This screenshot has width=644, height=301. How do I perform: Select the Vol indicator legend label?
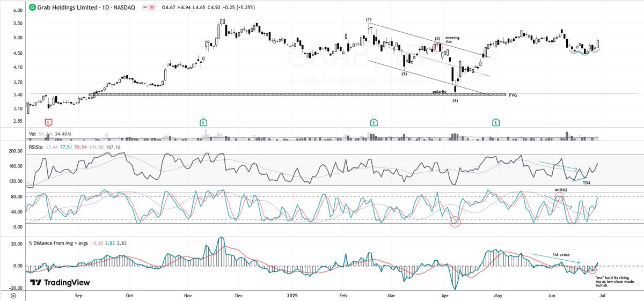[32, 133]
